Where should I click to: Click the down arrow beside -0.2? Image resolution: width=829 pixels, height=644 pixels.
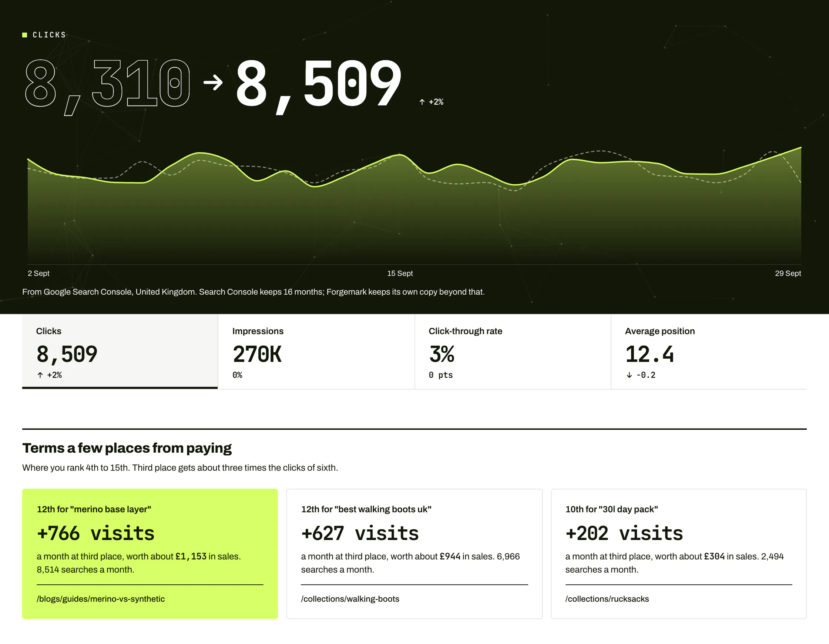[x=629, y=375]
